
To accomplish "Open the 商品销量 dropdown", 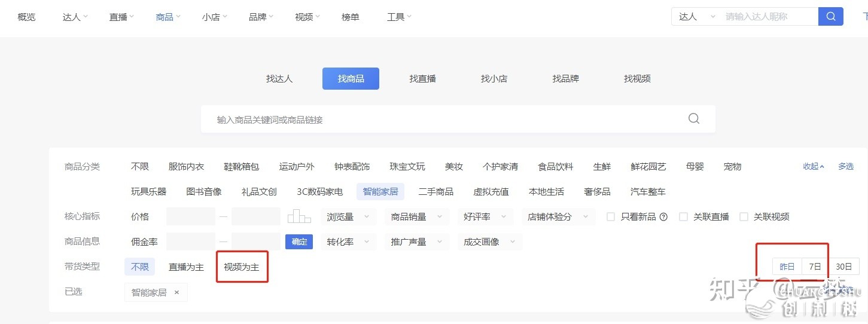I will click(x=416, y=217).
